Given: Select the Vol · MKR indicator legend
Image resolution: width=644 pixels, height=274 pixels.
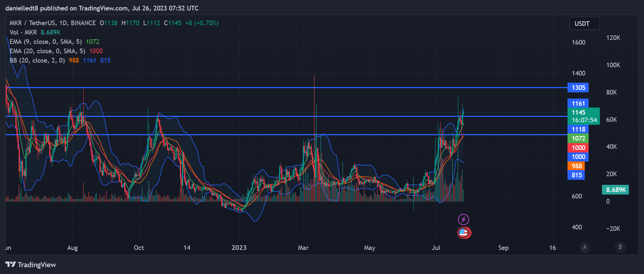Looking at the screenshot, I should click(x=35, y=32).
